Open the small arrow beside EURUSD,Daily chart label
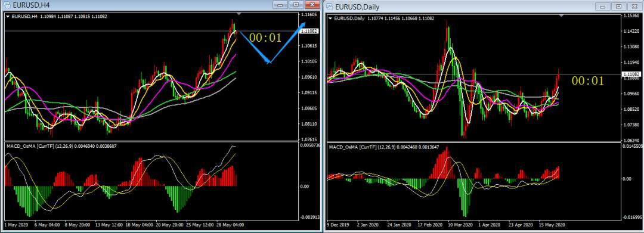Screen dimensions: 644x233 [330, 18]
